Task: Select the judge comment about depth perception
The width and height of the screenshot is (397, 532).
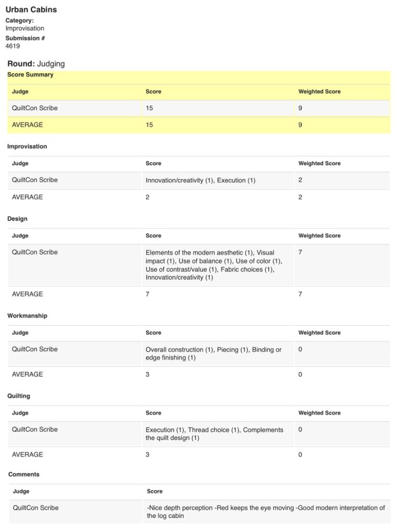Action: click(266, 512)
